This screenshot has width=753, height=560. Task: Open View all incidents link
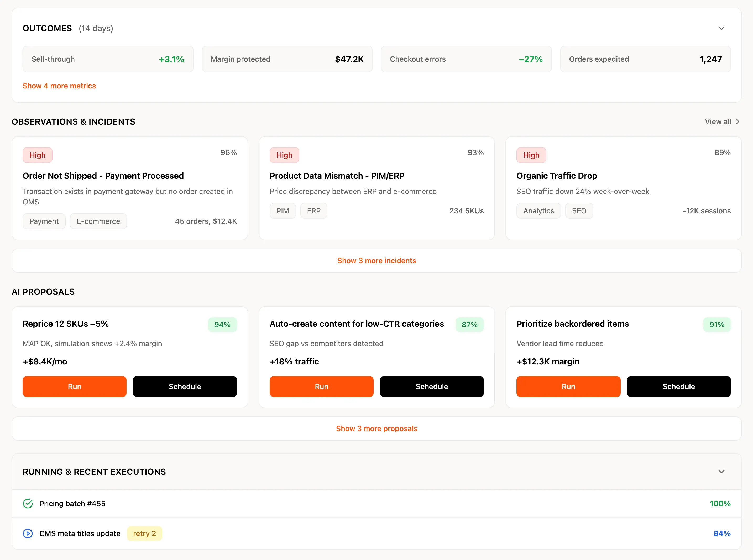[718, 122]
